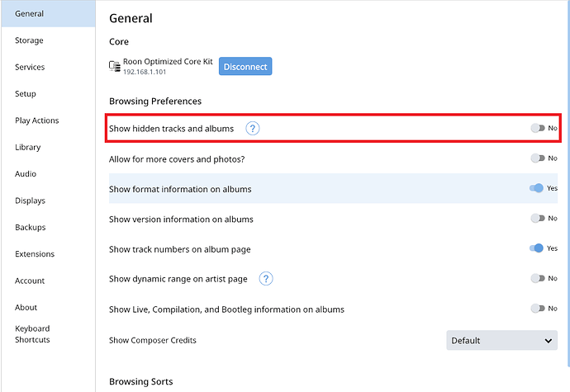570x392 pixels.
Task: Enable Allow for more covers and photos
Action: tap(538, 158)
